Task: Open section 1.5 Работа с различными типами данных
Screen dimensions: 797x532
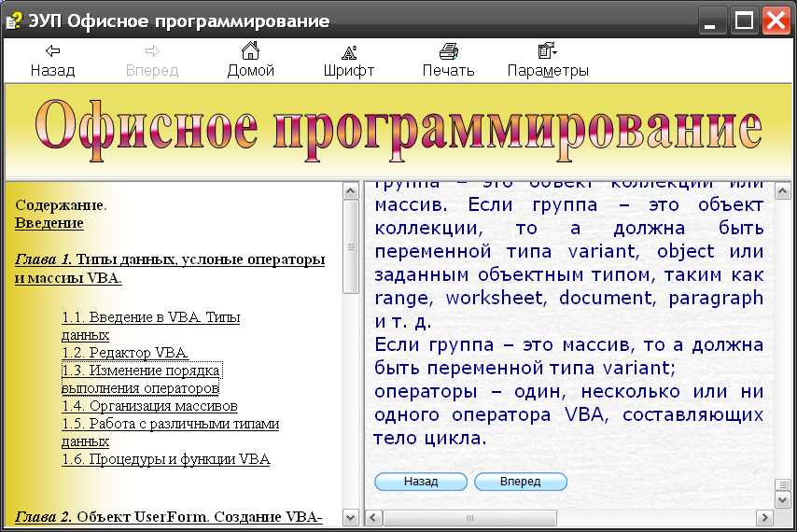Action: [170, 432]
